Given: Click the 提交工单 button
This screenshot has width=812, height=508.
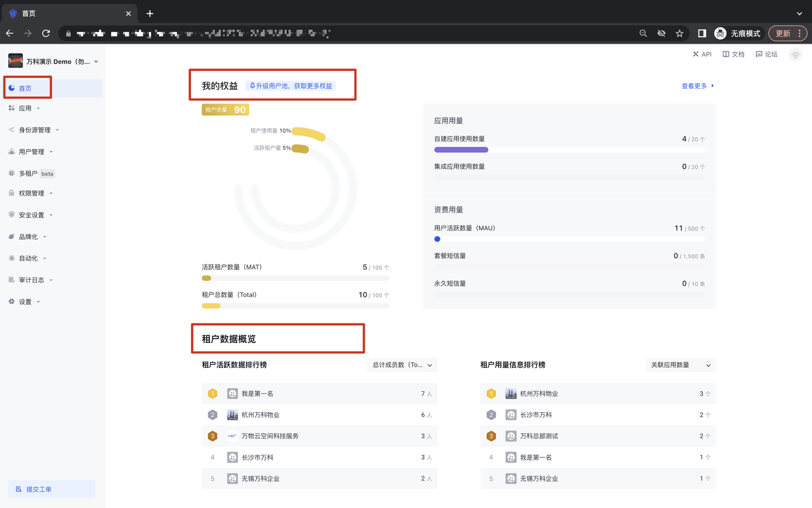Looking at the screenshot, I should point(51,489).
